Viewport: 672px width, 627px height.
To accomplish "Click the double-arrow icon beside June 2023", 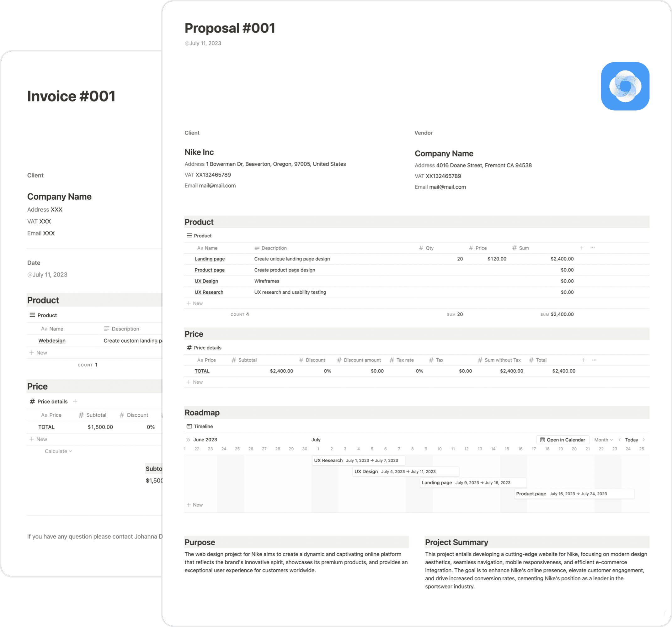I will tap(188, 440).
